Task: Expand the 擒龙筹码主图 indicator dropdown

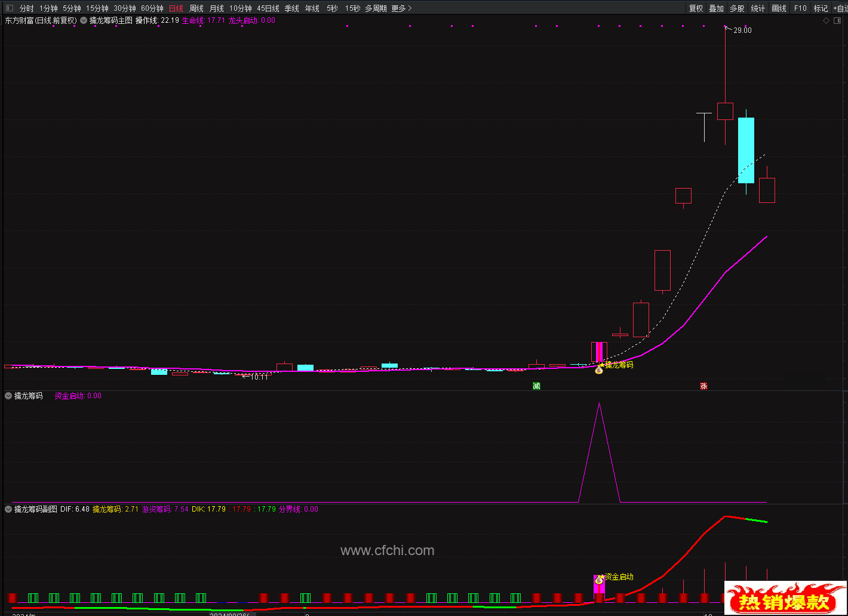Action: pyautogui.click(x=84, y=20)
